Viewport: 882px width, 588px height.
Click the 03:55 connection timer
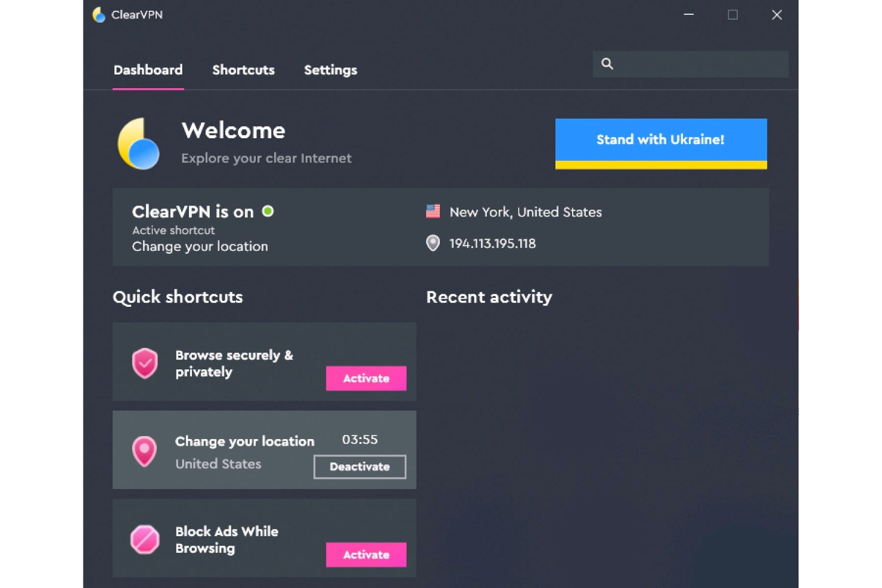(360, 440)
